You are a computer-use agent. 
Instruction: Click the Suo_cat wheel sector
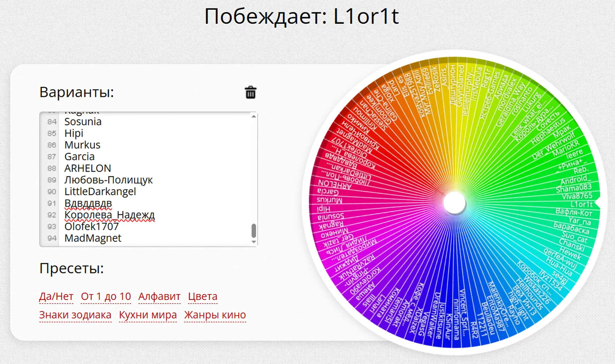(574, 237)
